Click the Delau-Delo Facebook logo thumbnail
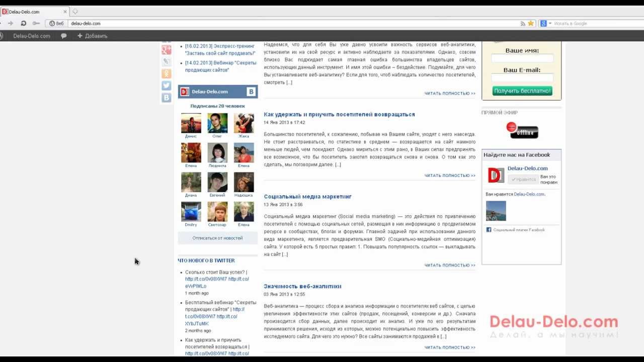 coord(496,175)
